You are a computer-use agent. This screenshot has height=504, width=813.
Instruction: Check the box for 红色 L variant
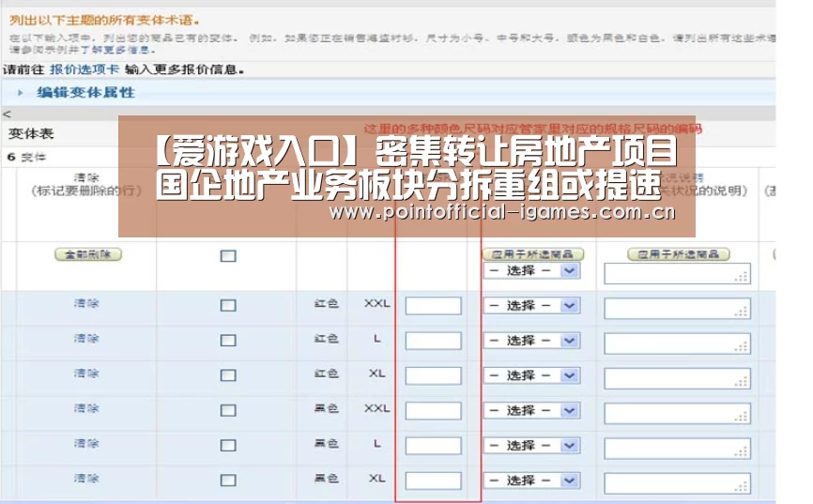228,341
